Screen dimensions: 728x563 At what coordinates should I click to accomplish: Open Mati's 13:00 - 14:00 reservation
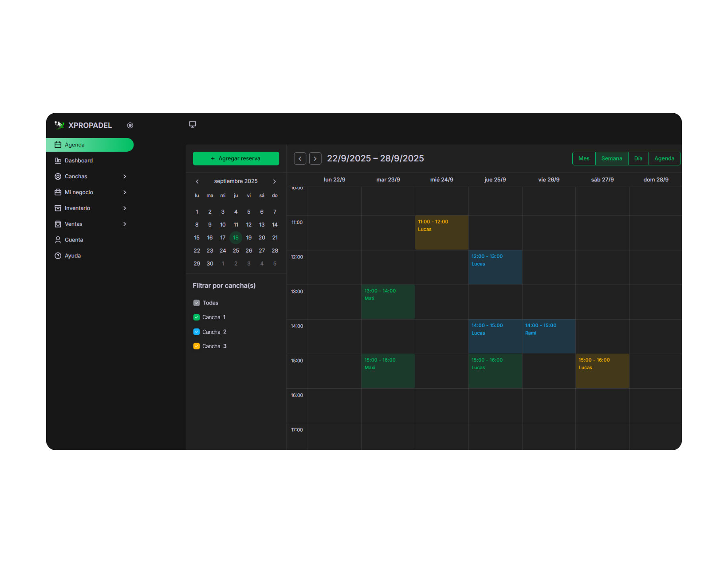[x=388, y=302]
